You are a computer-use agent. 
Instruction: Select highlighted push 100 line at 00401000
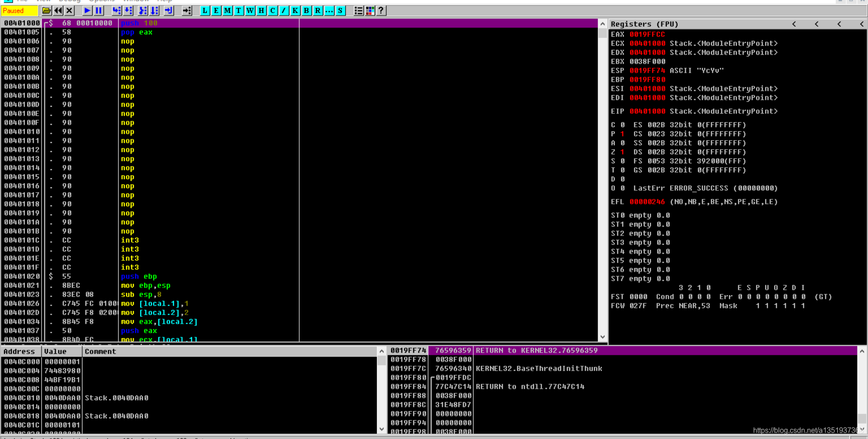coord(299,23)
